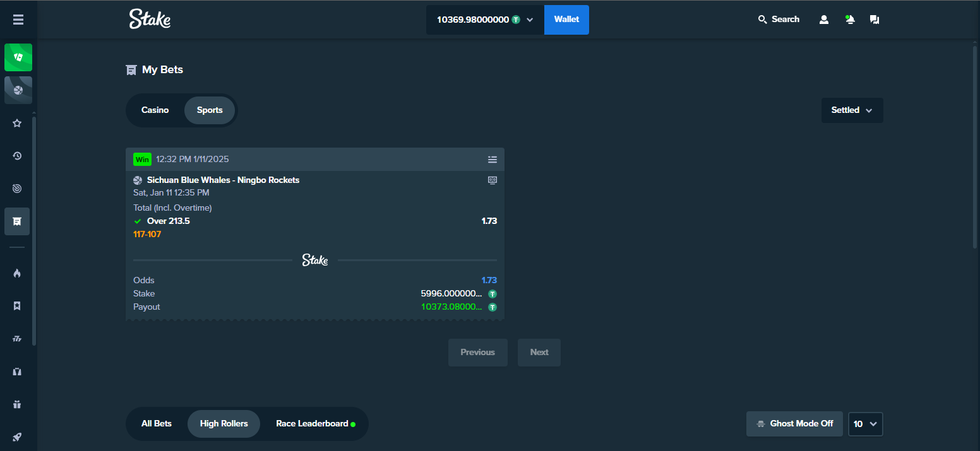Open the suit jacket icon in sidebar
This screenshot has width=980, height=451.
click(x=18, y=372)
